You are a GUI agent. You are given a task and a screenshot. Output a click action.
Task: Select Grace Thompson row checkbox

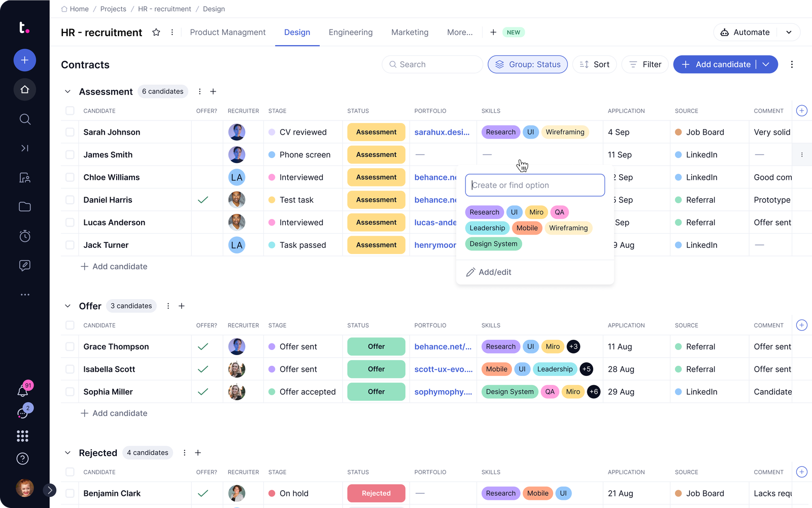(70, 346)
